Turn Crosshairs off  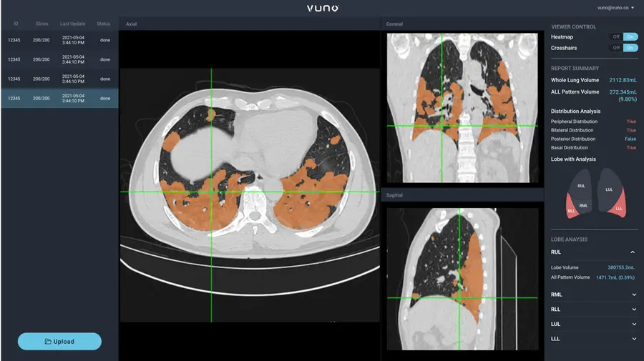[615, 48]
